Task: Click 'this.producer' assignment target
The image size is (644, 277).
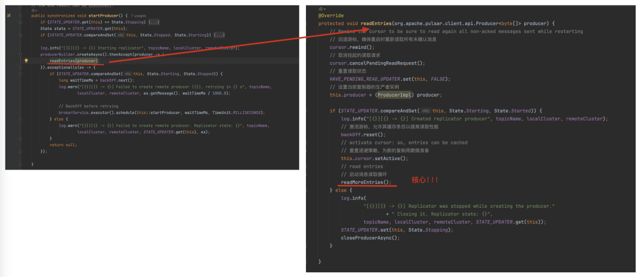Action: tap(348, 95)
